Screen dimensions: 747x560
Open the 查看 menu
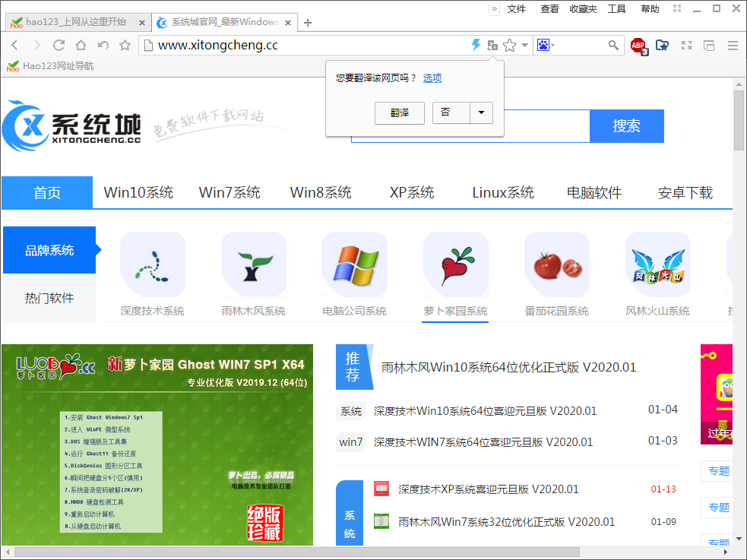549,9
